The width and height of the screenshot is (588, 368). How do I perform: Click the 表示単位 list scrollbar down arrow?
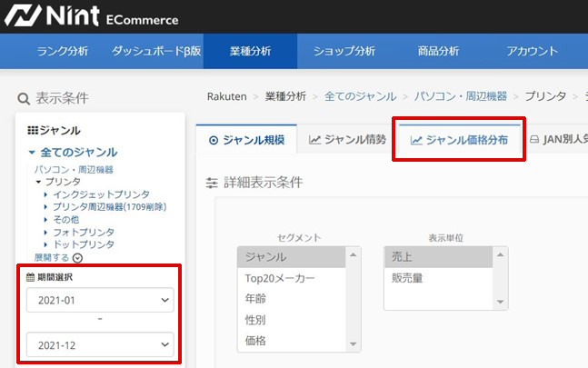click(501, 302)
